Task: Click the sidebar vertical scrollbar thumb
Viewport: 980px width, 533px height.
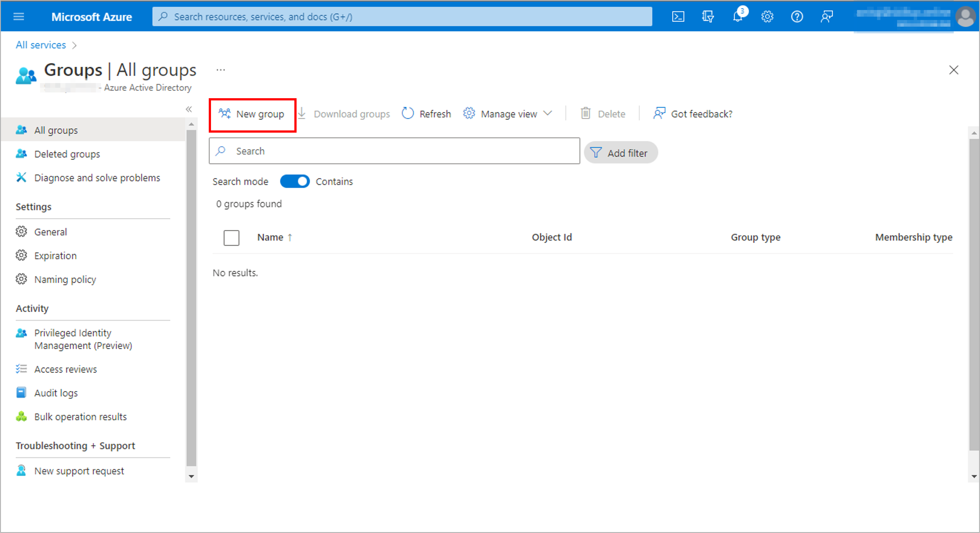Action: click(191, 298)
